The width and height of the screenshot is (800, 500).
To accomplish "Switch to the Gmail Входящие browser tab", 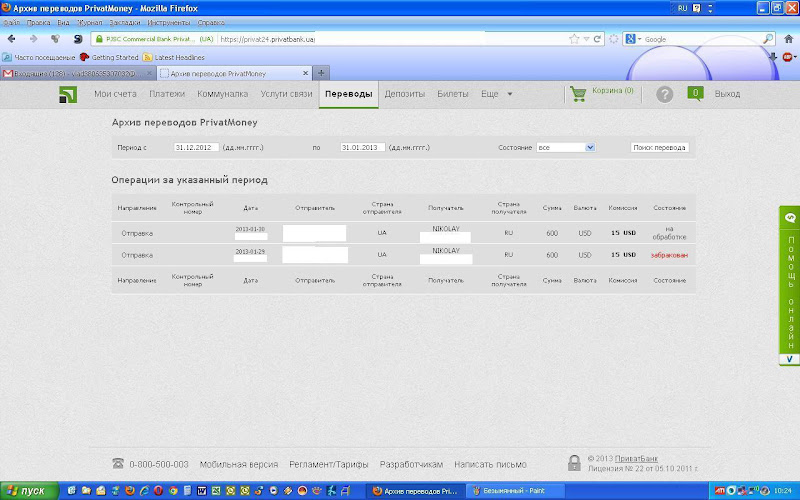I will (78, 73).
